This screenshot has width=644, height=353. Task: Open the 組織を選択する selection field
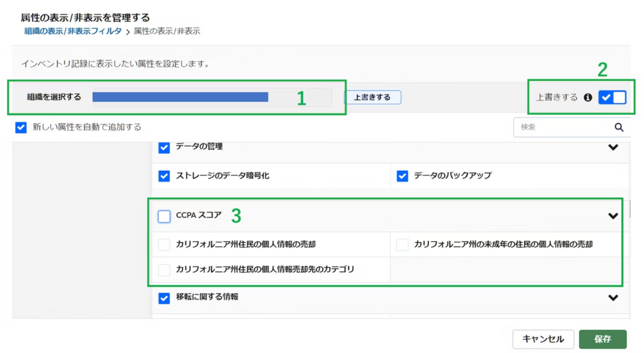tap(211, 97)
